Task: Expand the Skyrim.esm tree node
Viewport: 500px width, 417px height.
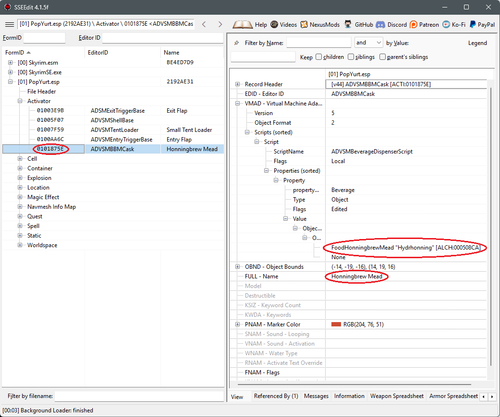Action: pos(10,63)
